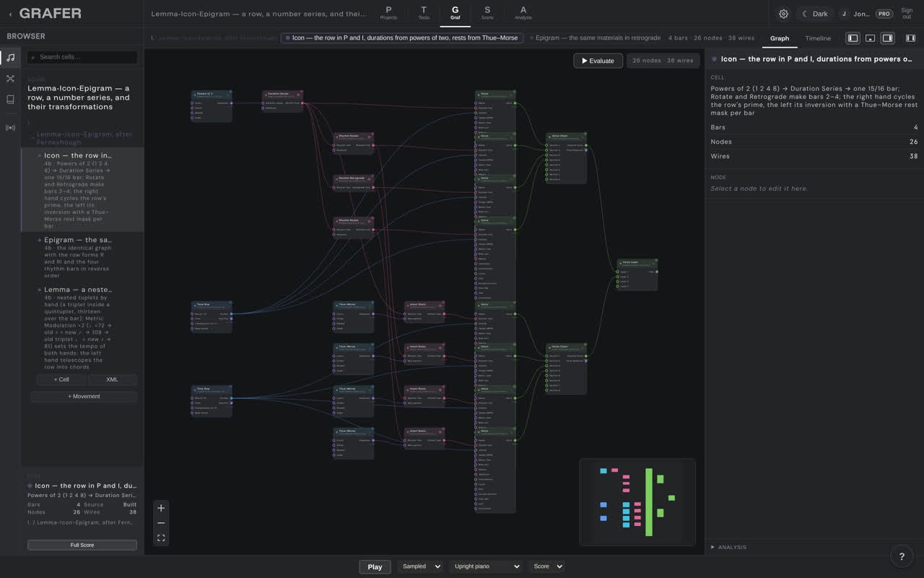924x578 pixels.
Task: Zoom in on graph with plus button
Action: pos(161,508)
